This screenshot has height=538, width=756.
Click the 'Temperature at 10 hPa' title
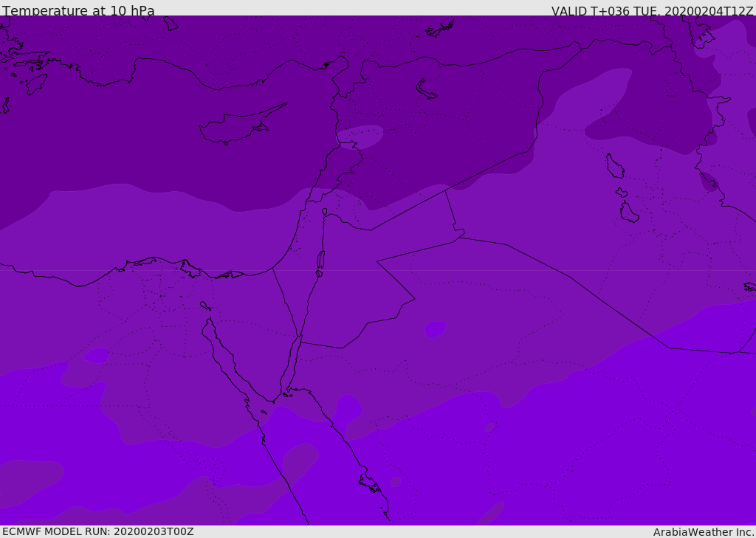coord(78,10)
